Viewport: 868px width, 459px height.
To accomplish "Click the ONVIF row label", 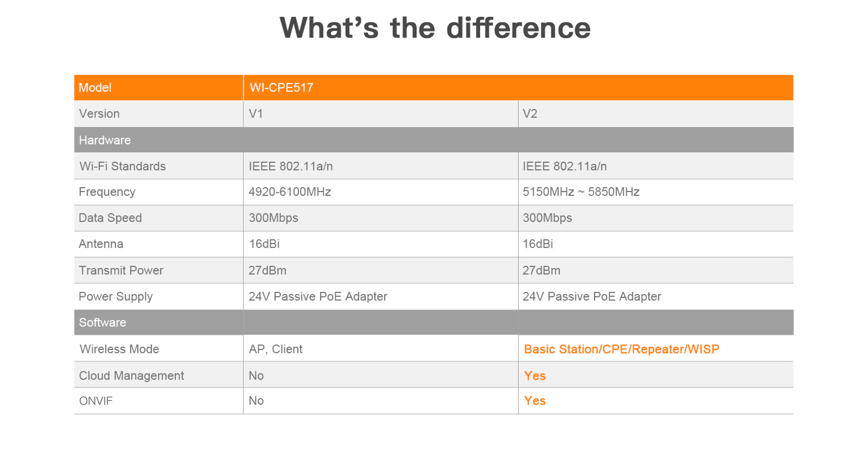I will pos(96,401).
